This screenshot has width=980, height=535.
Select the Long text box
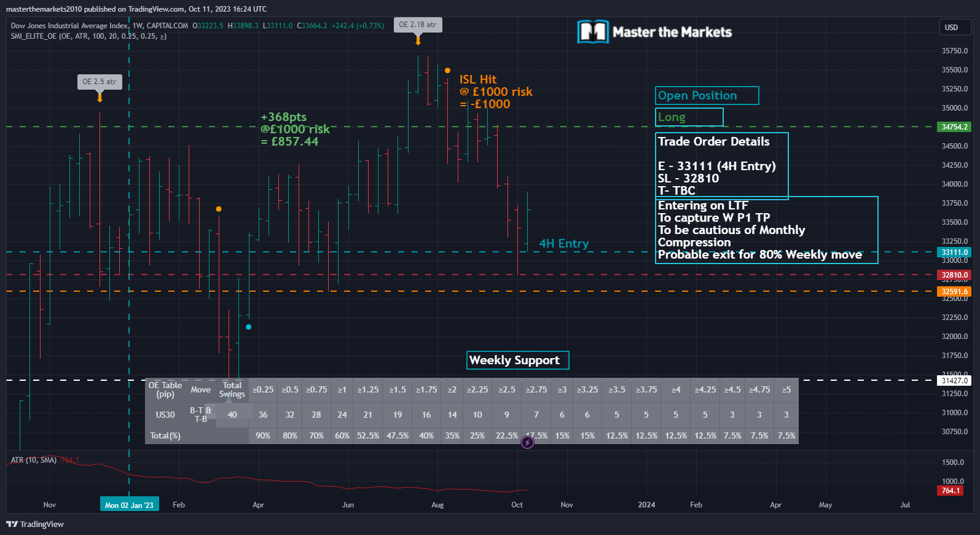(x=689, y=117)
